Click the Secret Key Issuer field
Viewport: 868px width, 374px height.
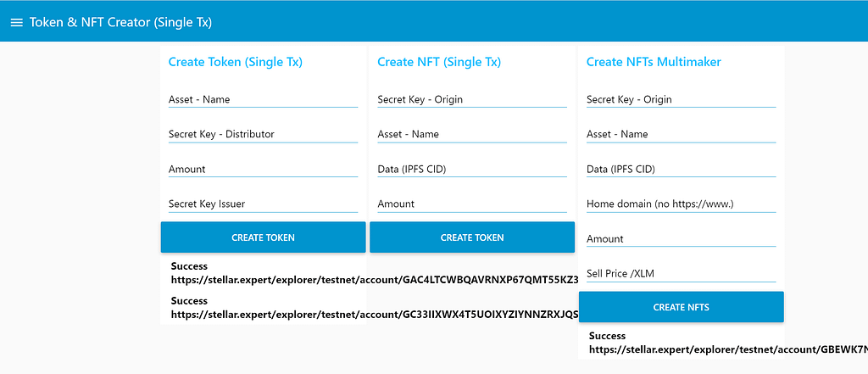263,204
